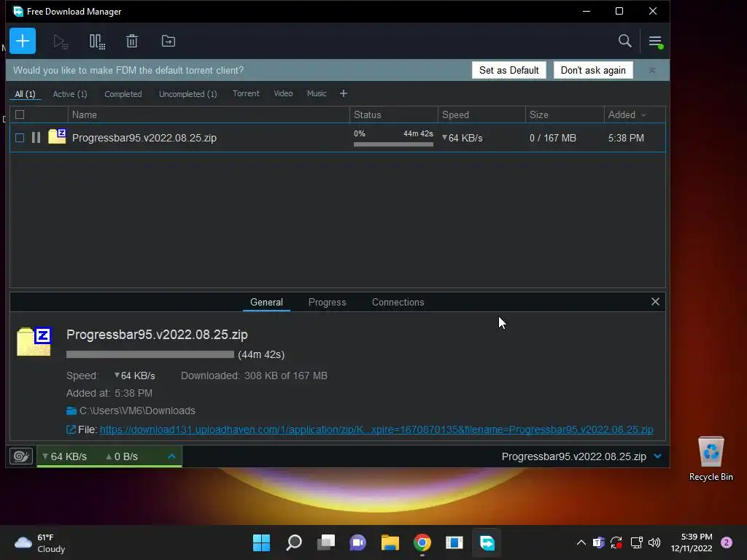Click the blue add download plus button
747x560 pixels.
pos(23,41)
